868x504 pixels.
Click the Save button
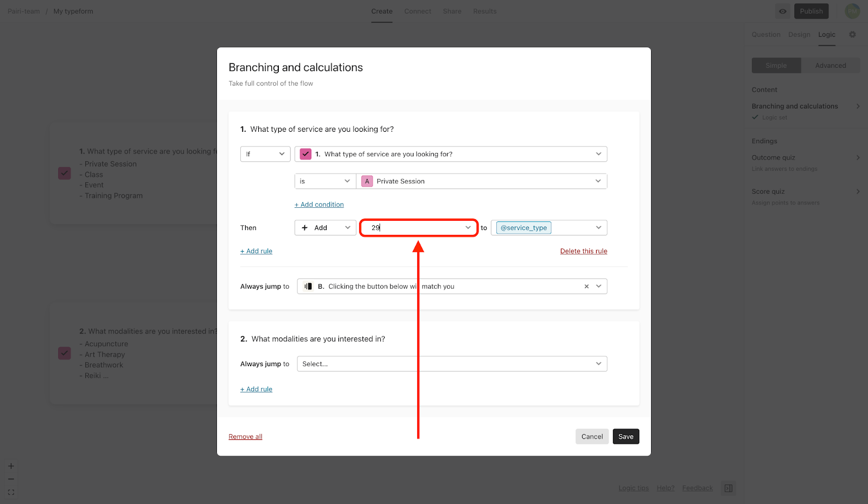click(626, 437)
